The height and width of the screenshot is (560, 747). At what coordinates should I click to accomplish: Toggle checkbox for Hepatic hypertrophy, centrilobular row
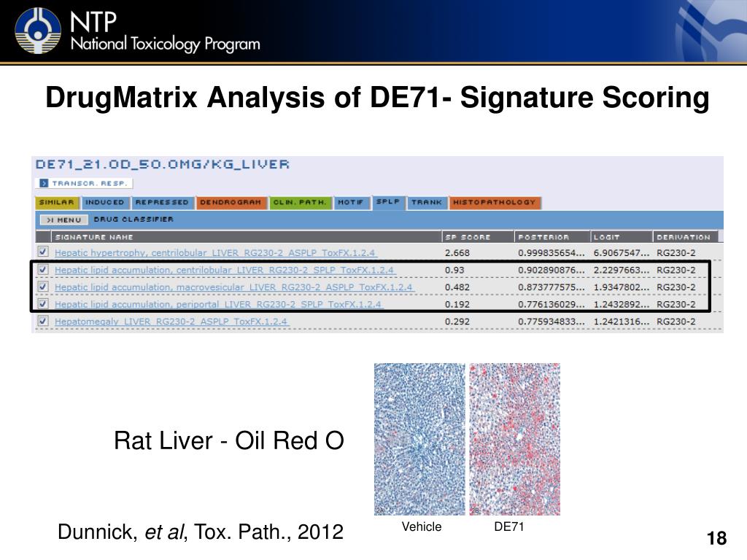coord(43,252)
